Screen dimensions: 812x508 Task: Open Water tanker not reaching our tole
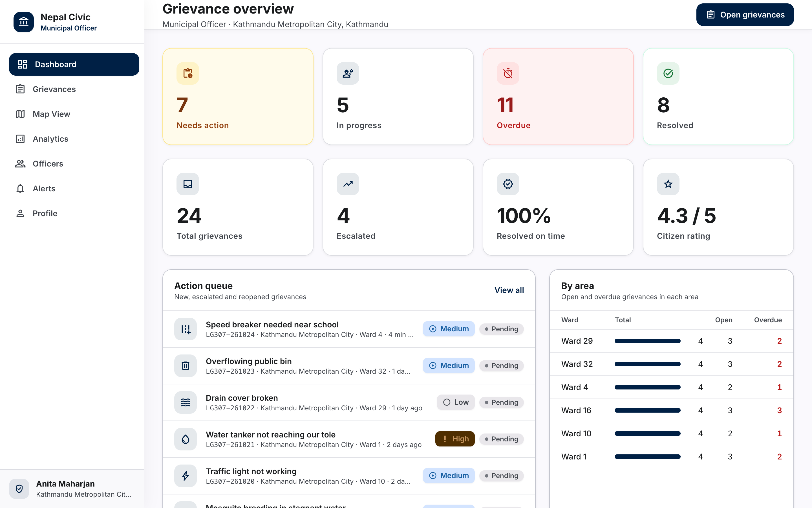pyautogui.click(x=348, y=439)
